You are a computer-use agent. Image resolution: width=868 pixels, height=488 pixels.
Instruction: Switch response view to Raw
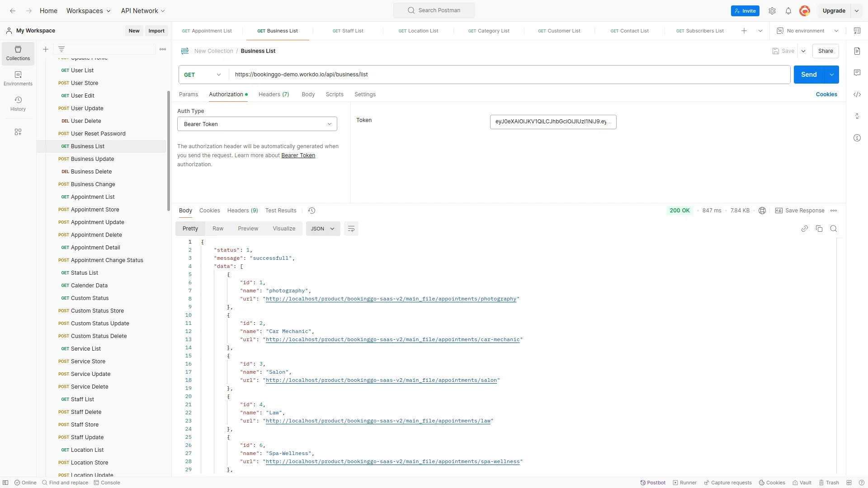[218, 229]
